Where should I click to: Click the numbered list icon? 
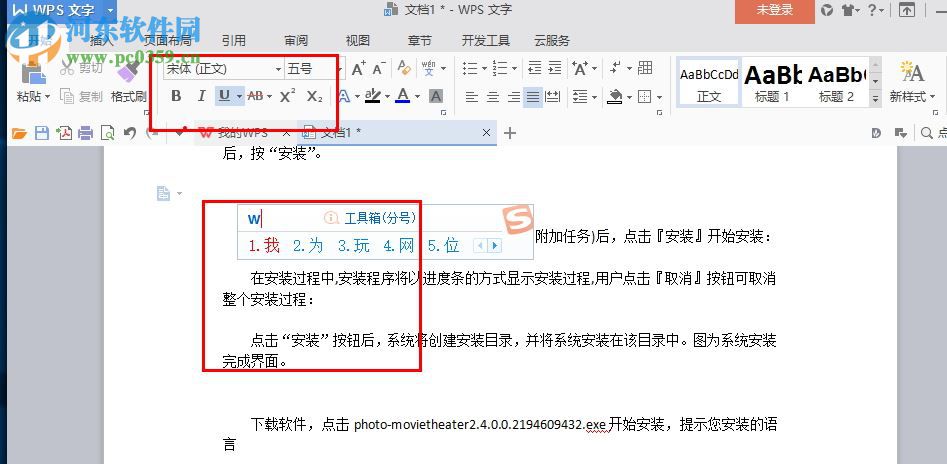pyautogui.click(x=500, y=68)
